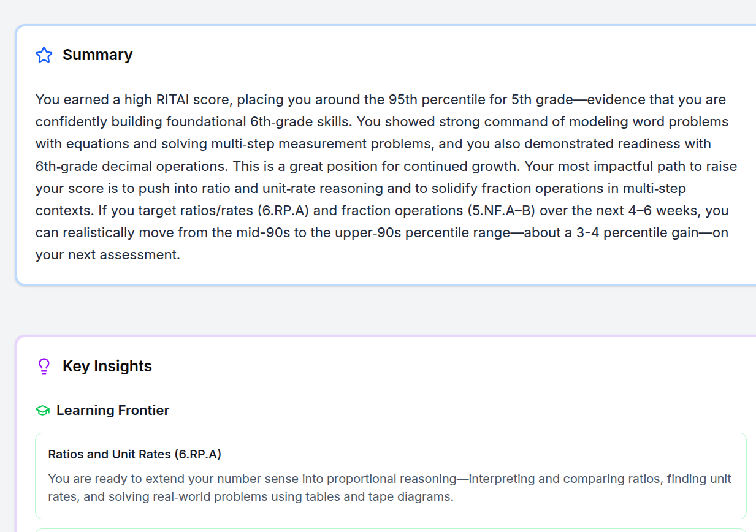The image size is (756, 532).
Task: Select the Key Insights heading
Action: 107,367
